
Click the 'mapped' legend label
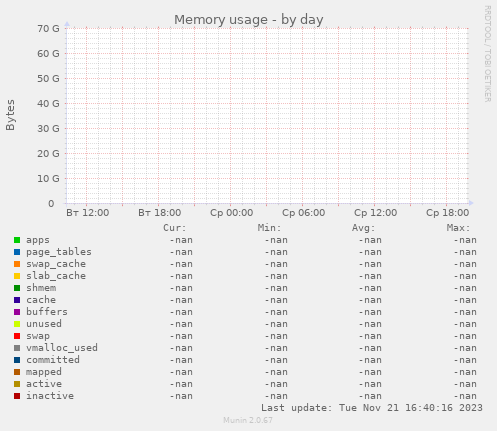pyautogui.click(x=44, y=372)
